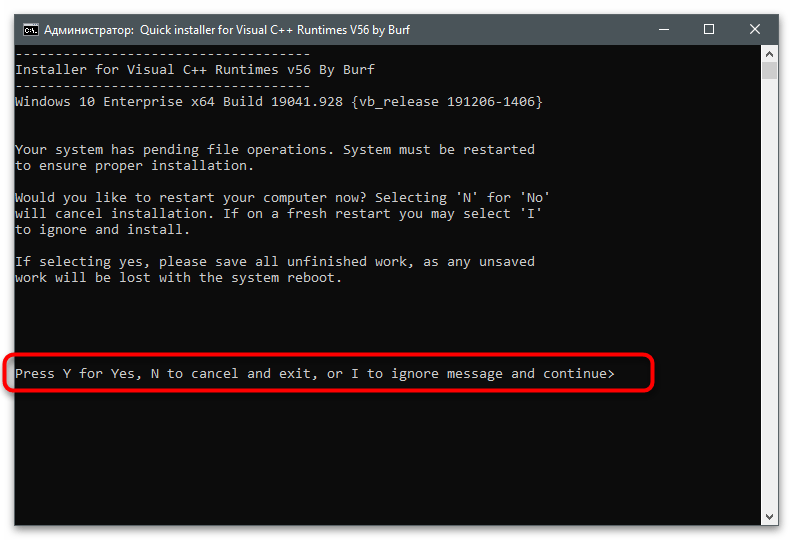Image resolution: width=793 pixels, height=540 pixels.
Task: Click the vertical scrollbar thumb
Action: 769,71
